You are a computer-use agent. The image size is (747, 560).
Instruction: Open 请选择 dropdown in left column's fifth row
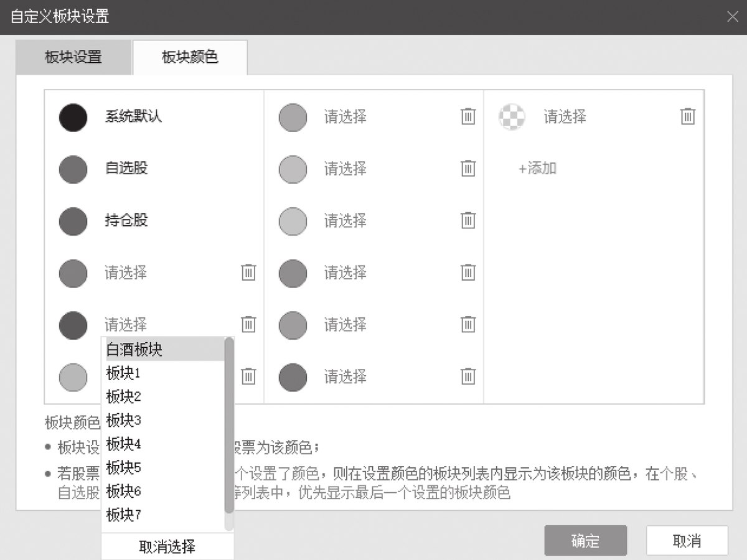(x=126, y=324)
